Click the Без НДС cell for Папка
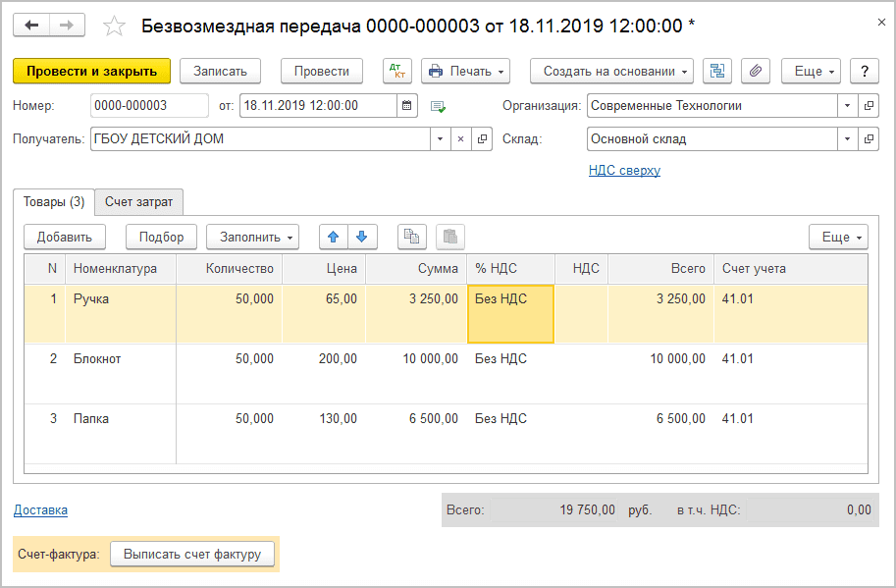The width and height of the screenshot is (896, 588). [511, 434]
